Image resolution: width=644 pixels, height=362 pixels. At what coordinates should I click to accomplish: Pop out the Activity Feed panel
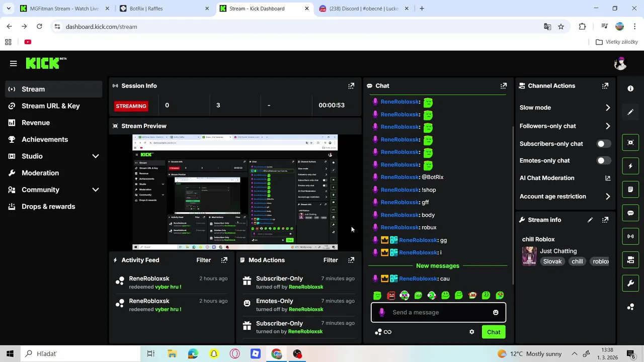(x=224, y=260)
